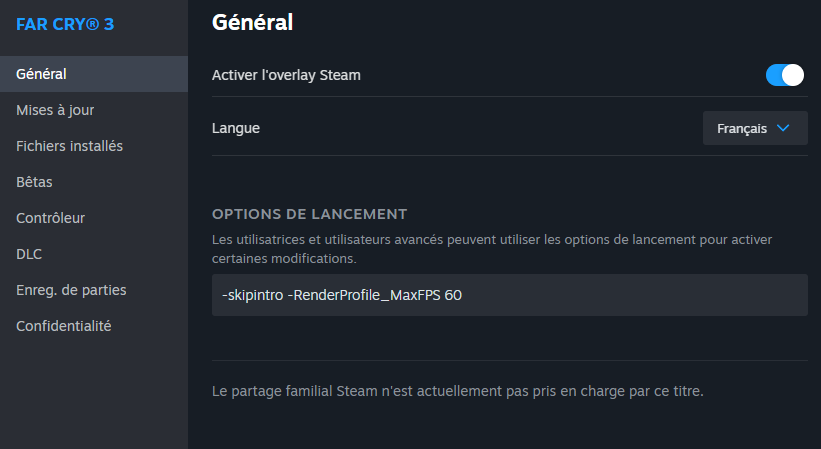The image size is (821, 449).
Task: Click the OPTIONS DE LANCEMENT heading
Action: (309, 214)
